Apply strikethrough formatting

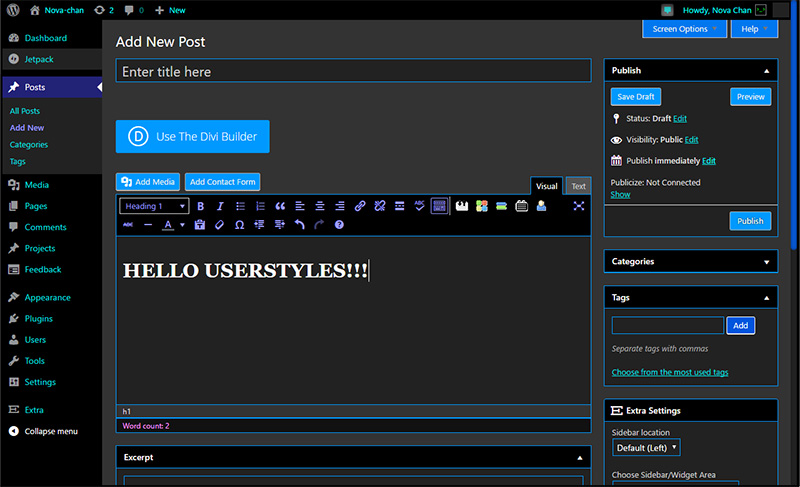128,225
